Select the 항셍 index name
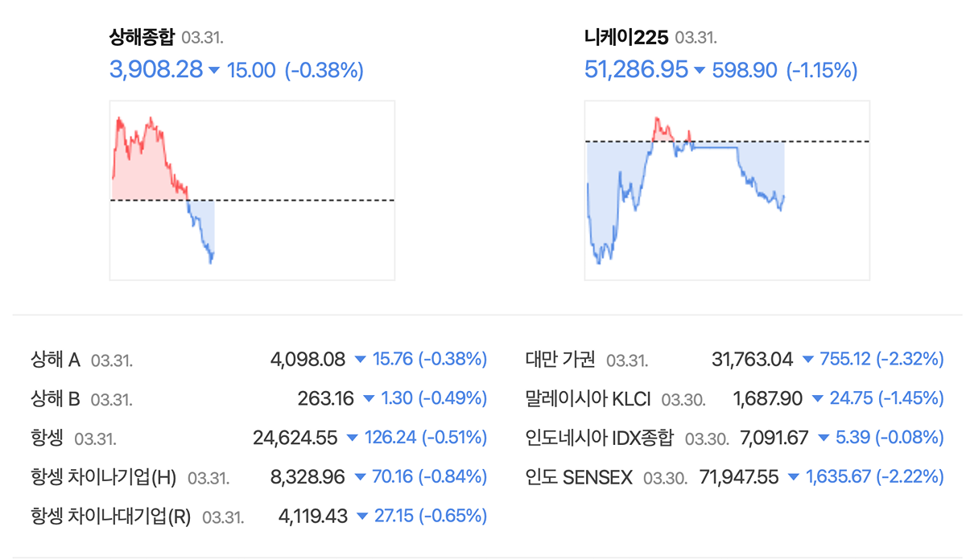 [x=47, y=439]
